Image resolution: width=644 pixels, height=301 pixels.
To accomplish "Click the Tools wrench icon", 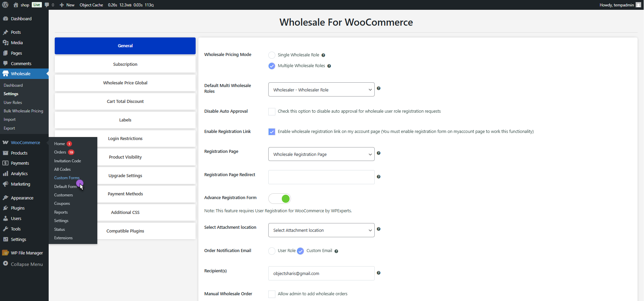I will coord(5,229).
